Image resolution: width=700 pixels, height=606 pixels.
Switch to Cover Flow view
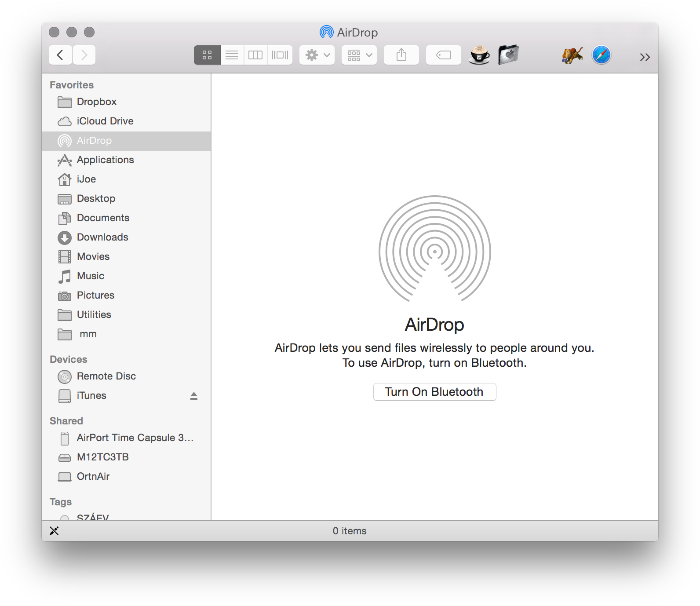click(x=280, y=55)
